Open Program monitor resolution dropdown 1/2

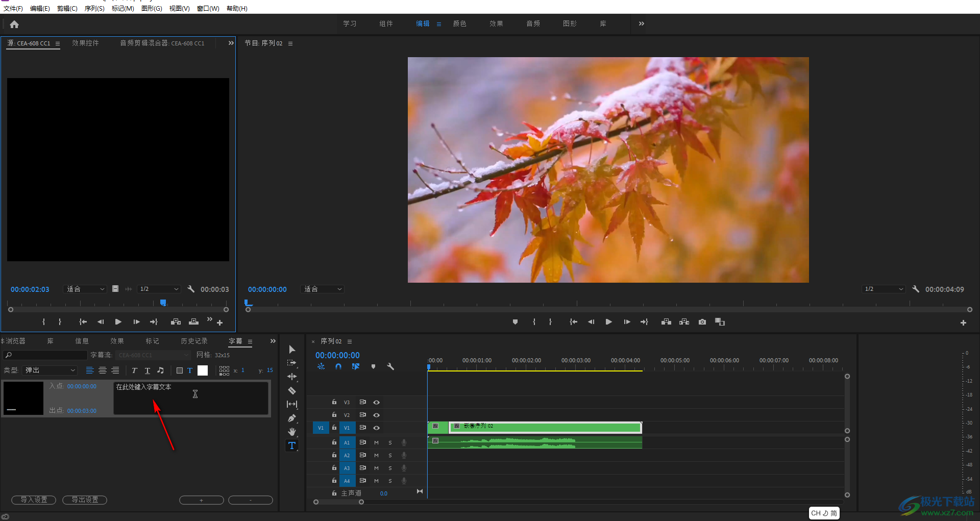(884, 289)
